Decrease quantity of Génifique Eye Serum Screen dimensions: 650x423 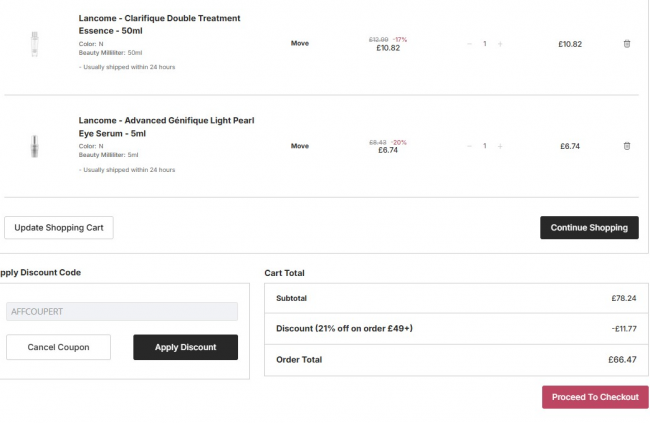coord(469,146)
